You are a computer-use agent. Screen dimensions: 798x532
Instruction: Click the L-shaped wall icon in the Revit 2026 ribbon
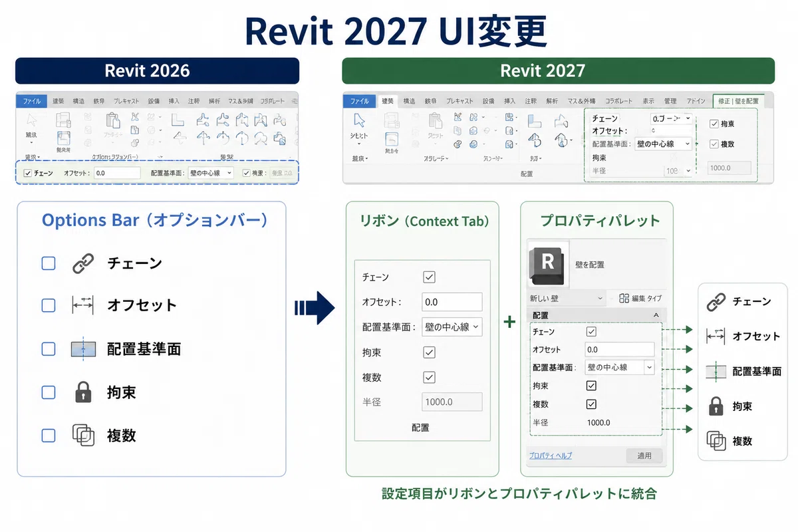(178, 120)
